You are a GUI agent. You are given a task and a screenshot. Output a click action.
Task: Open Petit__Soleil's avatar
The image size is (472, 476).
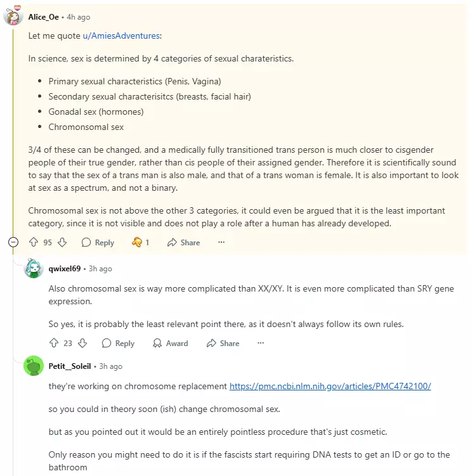coord(34,366)
